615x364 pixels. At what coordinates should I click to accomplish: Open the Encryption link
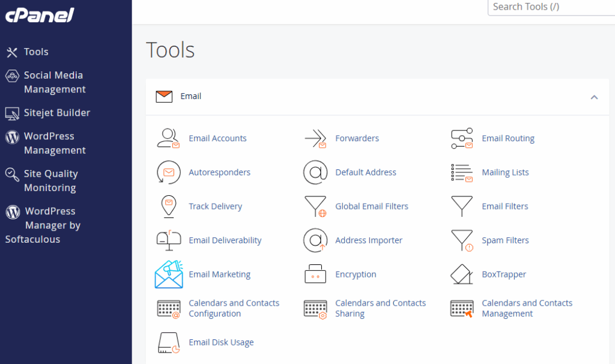pos(356,275)
